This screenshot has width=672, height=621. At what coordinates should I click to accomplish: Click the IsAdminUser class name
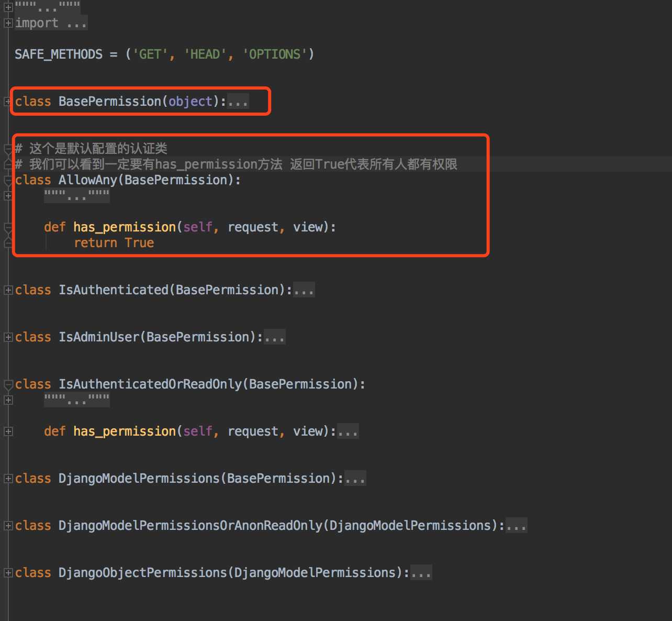99,337
